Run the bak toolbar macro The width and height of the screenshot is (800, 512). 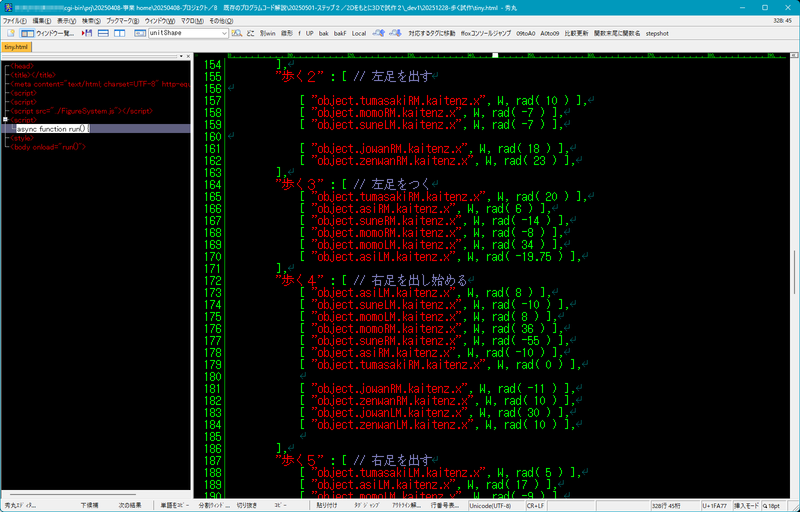pyautogui.click(x=324, y=33)
